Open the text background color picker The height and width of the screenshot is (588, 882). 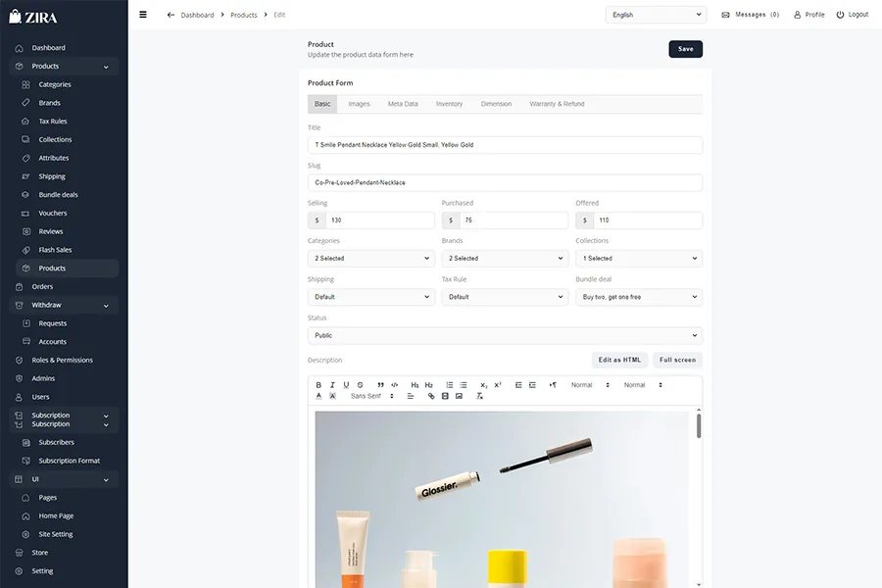click(x=332, y=396)
